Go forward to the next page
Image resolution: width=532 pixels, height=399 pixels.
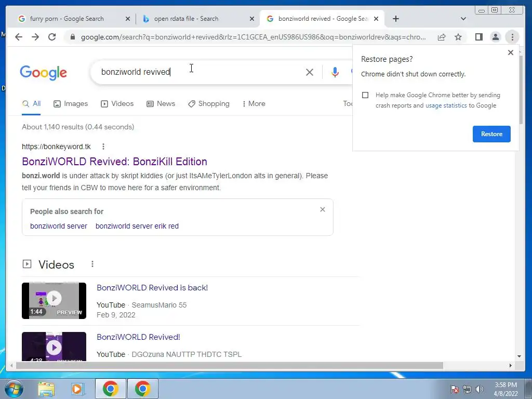35,37
